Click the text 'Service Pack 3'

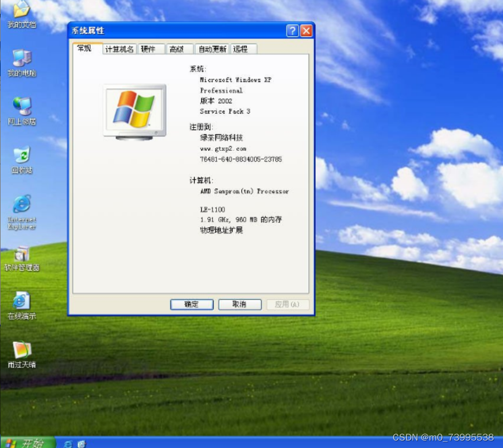225,111
